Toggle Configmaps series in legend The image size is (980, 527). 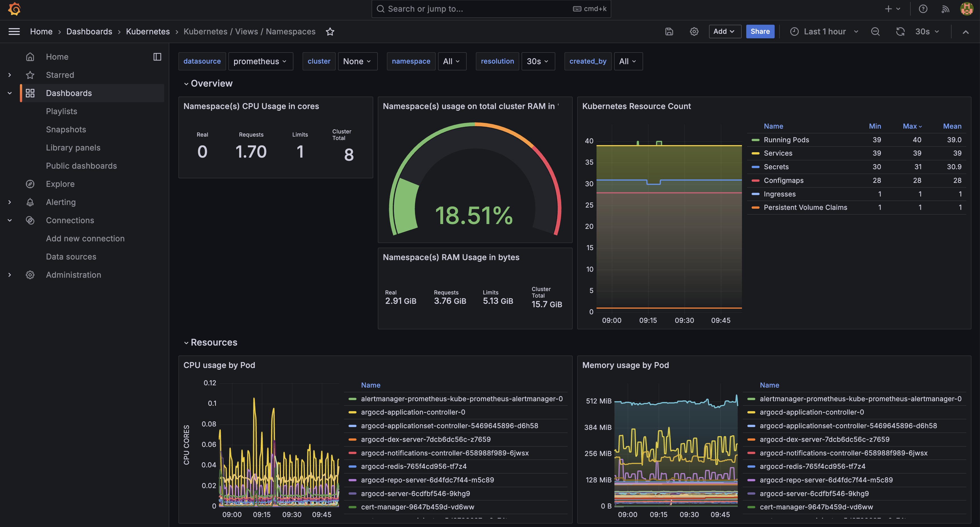(x=783, y=181)
